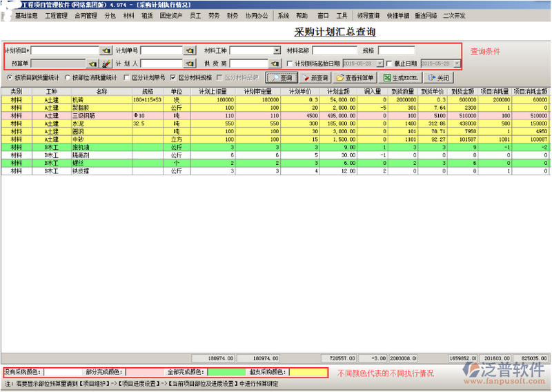The height and width of the screenshot is (392, 552).
Task: Open the 材料工种 dropdown list
Action: click(277, 50)
